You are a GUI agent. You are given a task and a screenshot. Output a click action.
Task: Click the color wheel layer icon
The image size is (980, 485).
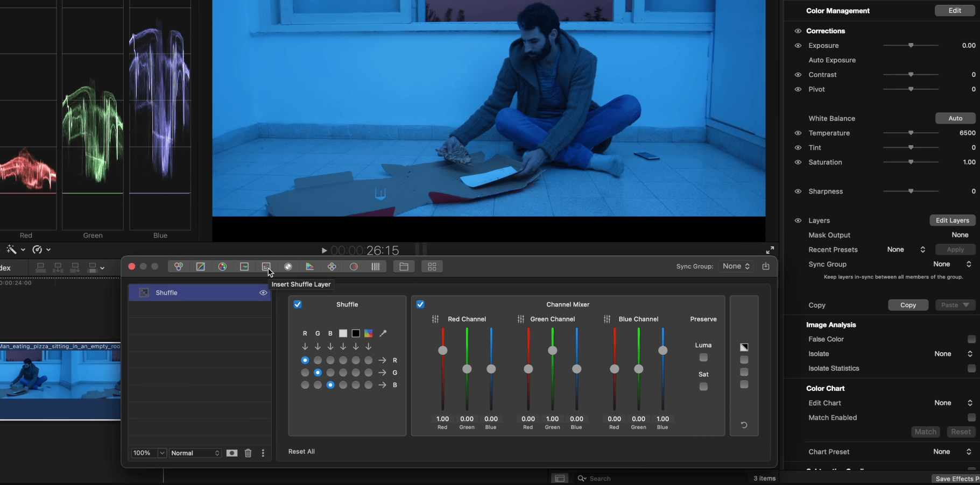point(222,267)
